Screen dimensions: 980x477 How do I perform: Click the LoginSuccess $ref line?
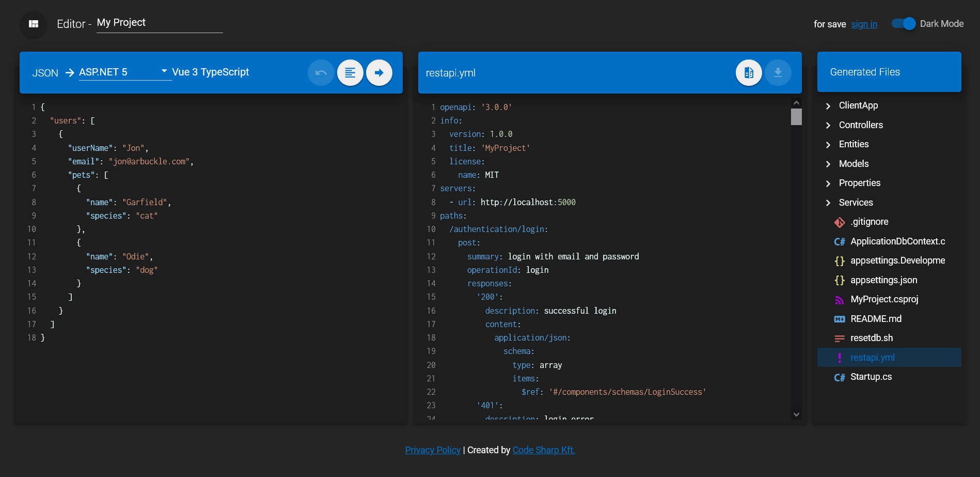tap(613, 392)
